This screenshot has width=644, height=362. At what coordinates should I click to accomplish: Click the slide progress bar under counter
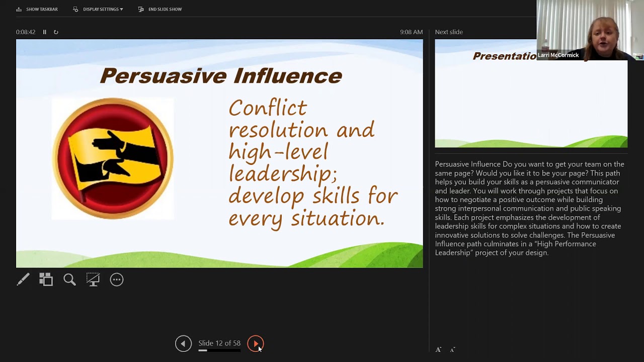[x=219, y=350]
